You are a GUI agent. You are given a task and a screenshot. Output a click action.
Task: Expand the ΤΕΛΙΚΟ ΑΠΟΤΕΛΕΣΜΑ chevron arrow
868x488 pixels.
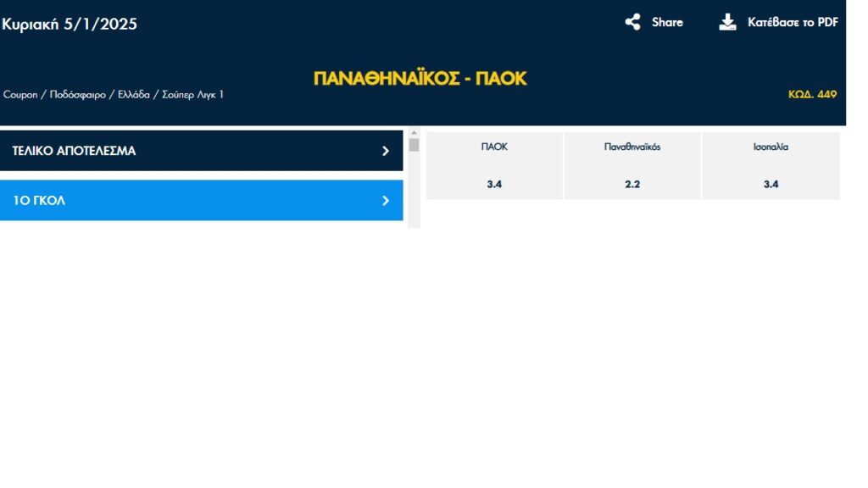pos(386,151)
